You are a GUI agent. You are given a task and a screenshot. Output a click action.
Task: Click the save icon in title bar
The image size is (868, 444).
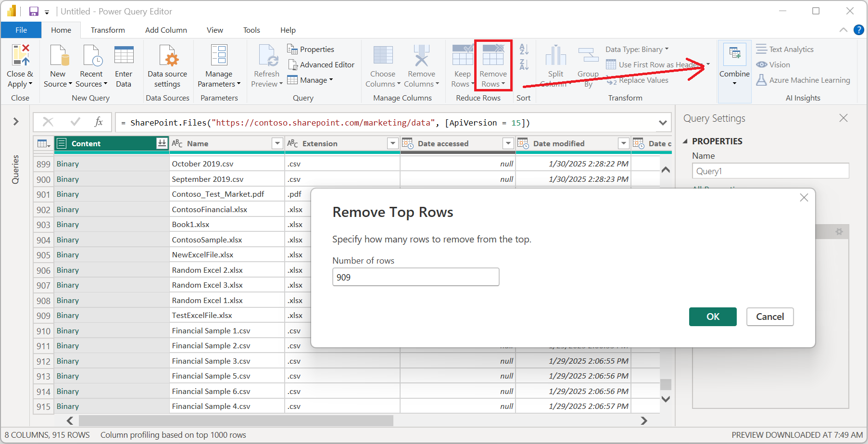point(34,12)
